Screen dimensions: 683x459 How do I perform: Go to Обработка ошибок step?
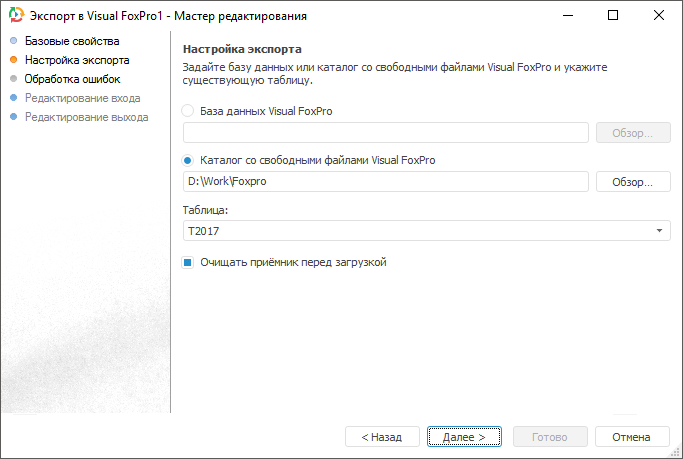coord(72,79)
